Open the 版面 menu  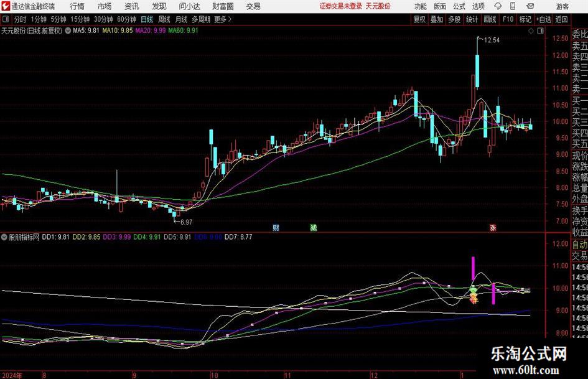click(440, 6)
